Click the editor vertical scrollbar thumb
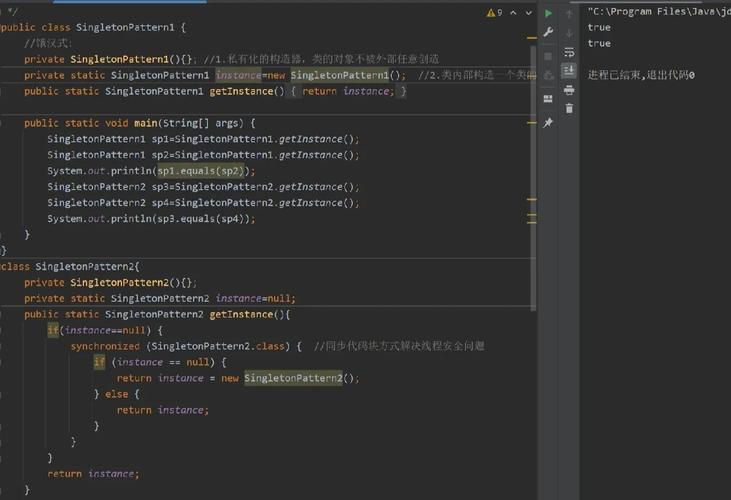Viewport: 731px width, 500px height. [x=533, y=177]
